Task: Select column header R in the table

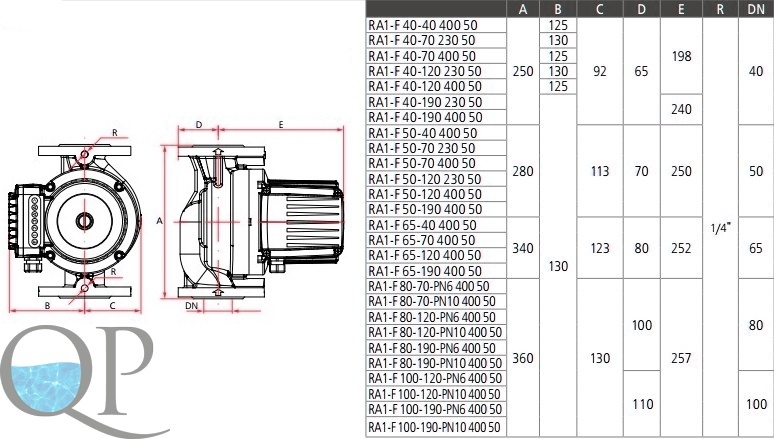Action: coord(720,10)
